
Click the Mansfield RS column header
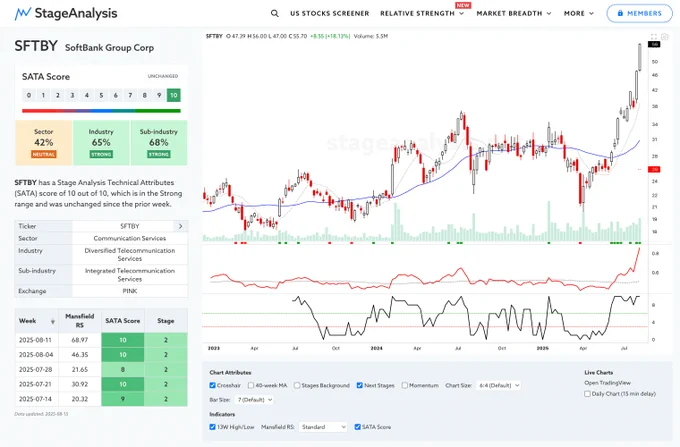(x=80, y=320)
